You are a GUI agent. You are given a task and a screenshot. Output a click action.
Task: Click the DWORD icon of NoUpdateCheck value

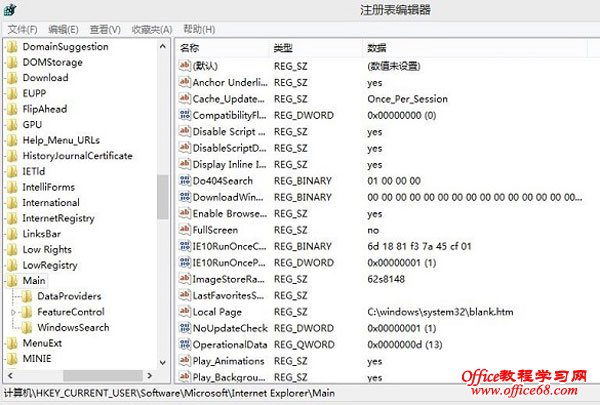185,328
